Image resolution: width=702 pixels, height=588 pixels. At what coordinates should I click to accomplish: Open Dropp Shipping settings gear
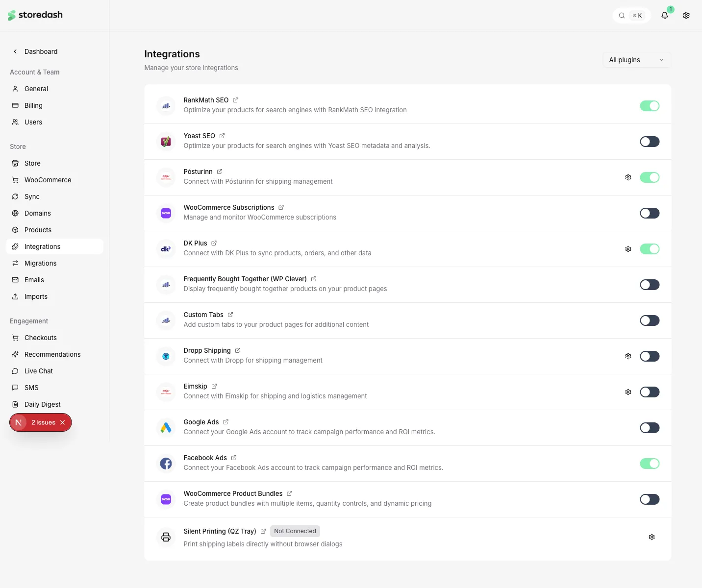628,356
